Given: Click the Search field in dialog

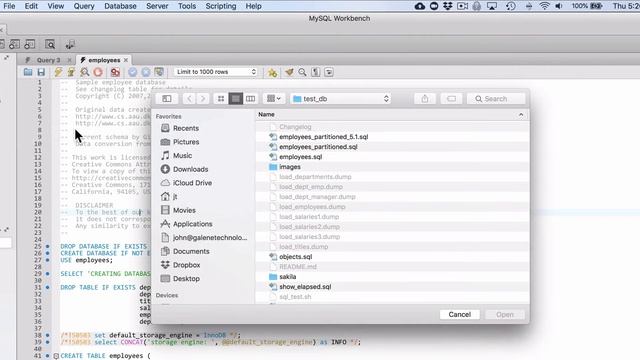Looking at the screenshot, I should pyautogui.click(x=496, y=99).
